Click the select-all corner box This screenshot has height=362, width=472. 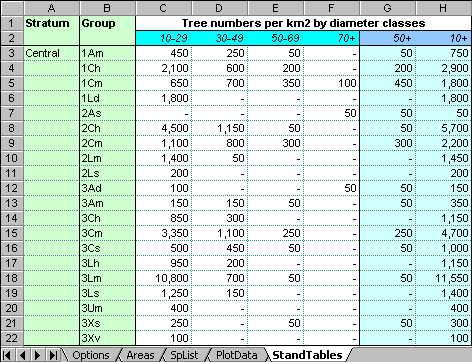tap(12, 8)
